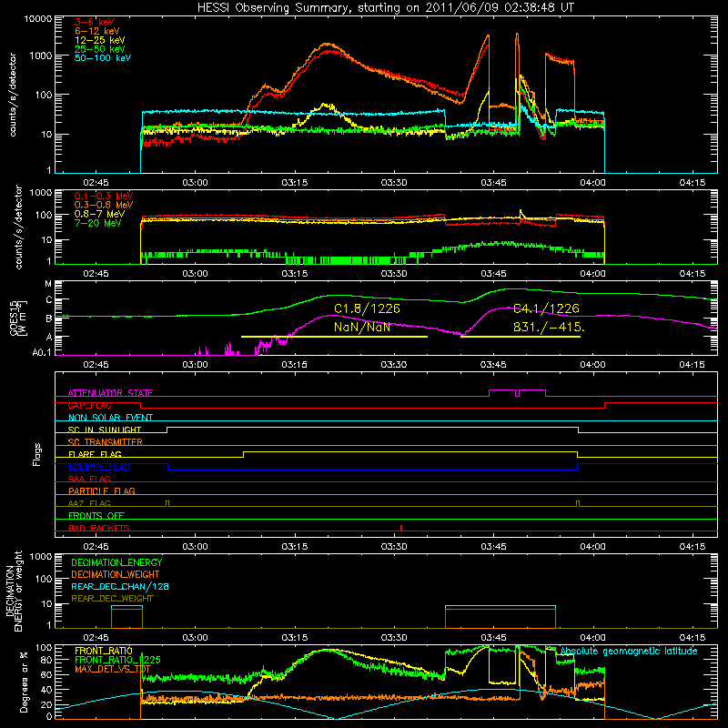Click the NaN/NaN position annotation

[362, 327]
